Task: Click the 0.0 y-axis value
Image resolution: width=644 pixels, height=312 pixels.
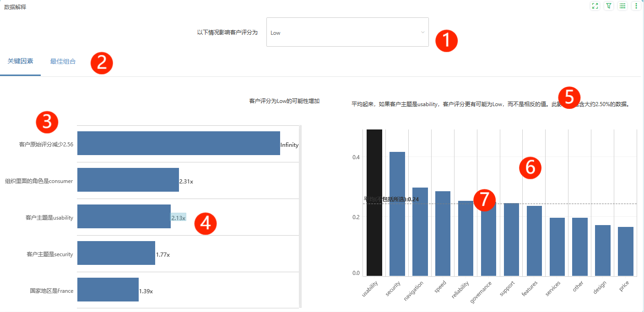Action: (356, 273)
